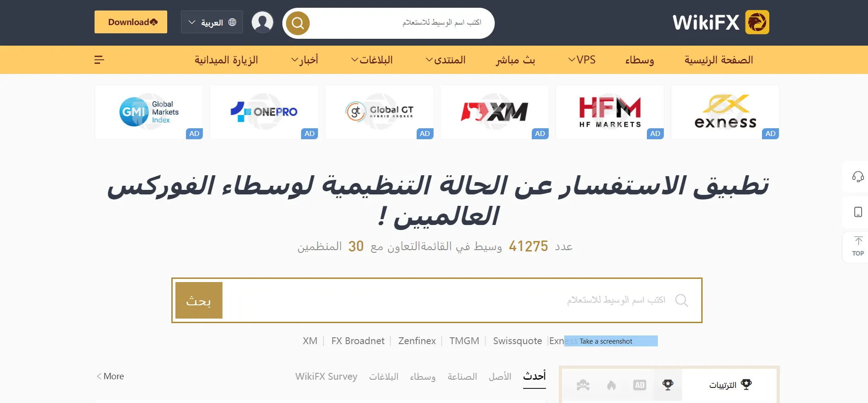Open the HFM HF Markets ad card
Screen dimensions: 868x403
pyautogui.click(x=610, y=112)
